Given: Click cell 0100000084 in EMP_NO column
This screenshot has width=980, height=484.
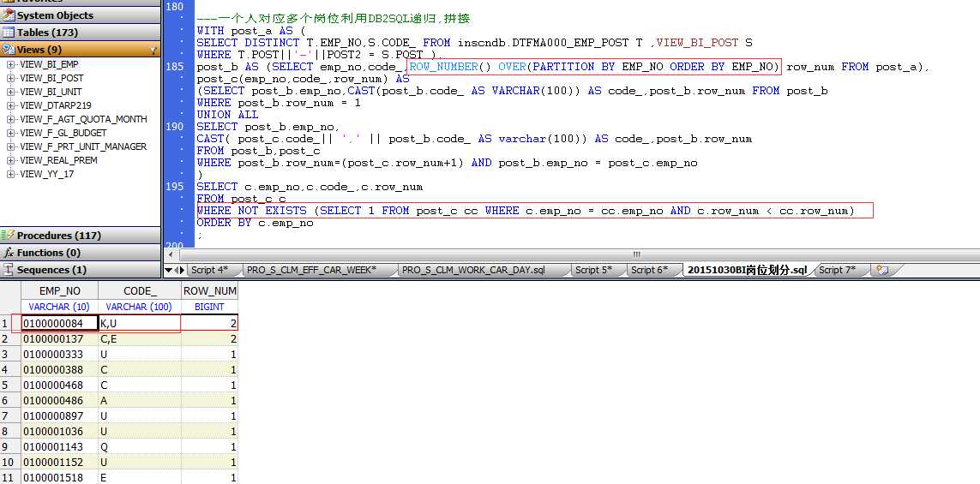Looking at the screenshot, I should coord(59,323).
